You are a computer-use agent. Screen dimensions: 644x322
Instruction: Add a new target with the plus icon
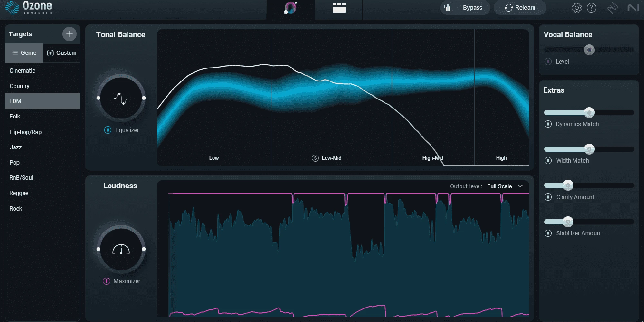pos(69,34)
